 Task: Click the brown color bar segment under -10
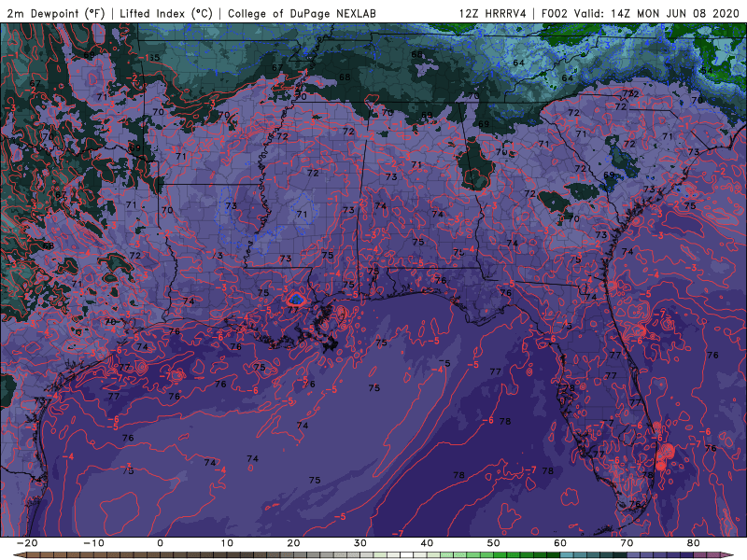[x=100, y=555]
